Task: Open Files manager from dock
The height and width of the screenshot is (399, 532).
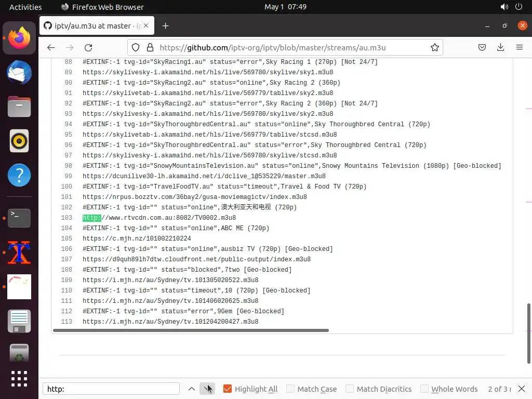Action: 19,107
